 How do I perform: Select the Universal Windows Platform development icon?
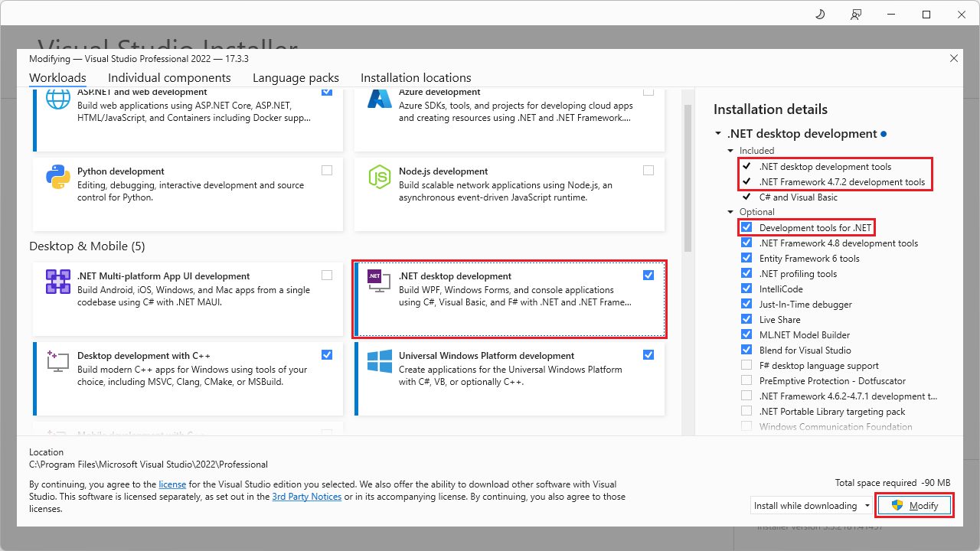(379, 360)
